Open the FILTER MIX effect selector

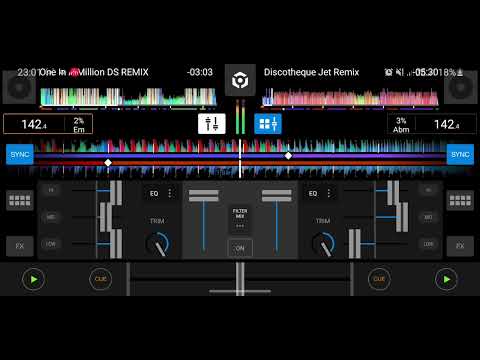[x=240, y=219]
